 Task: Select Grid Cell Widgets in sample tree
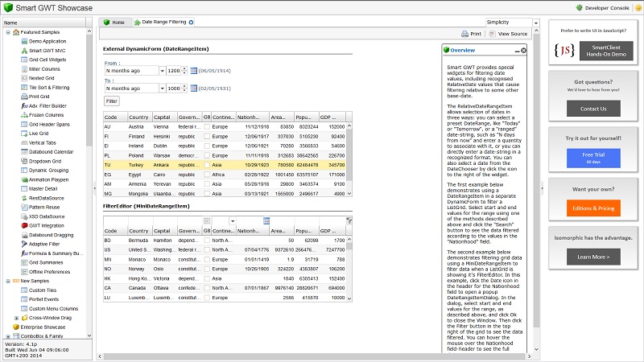(x=47, y=59)
